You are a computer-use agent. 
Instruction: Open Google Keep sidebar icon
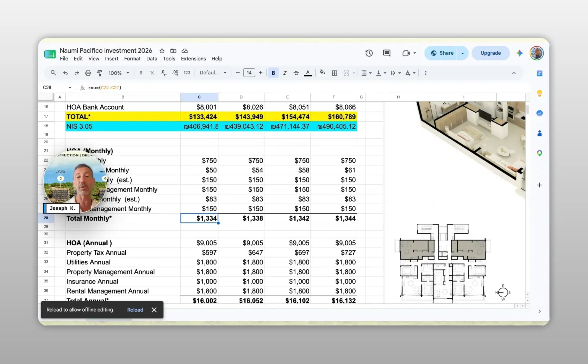539,93
